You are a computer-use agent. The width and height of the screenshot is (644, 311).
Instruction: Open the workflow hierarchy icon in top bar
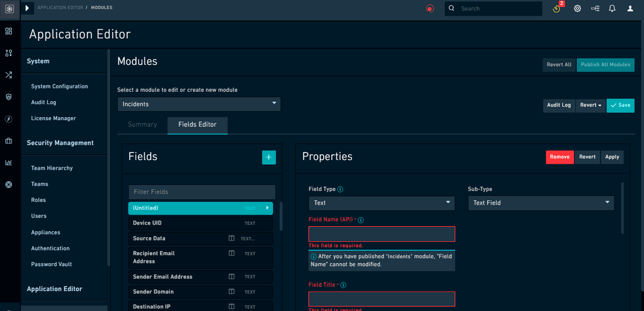point(595,8)
